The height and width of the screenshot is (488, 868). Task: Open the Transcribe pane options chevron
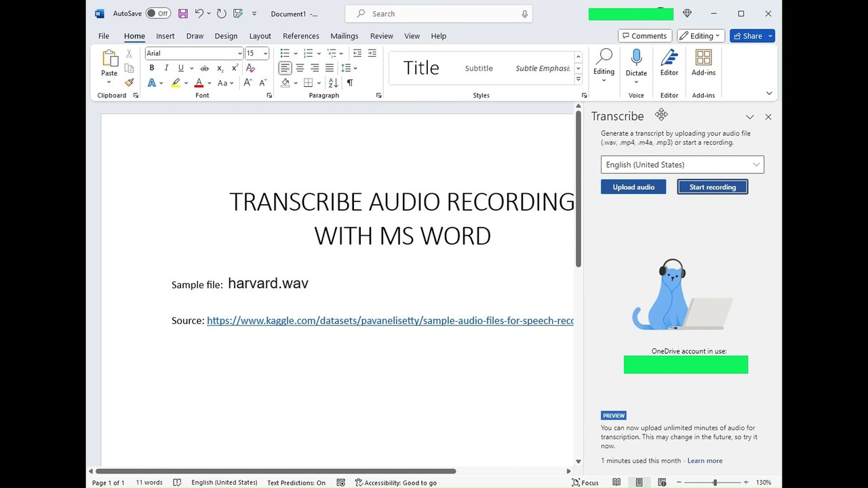[x=749, y=117]
